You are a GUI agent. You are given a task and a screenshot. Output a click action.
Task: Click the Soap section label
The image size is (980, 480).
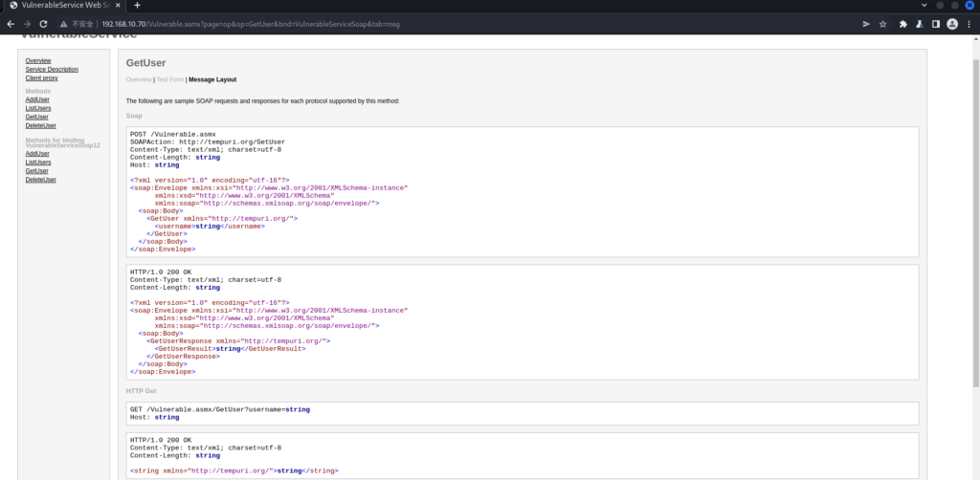point(134,116)
